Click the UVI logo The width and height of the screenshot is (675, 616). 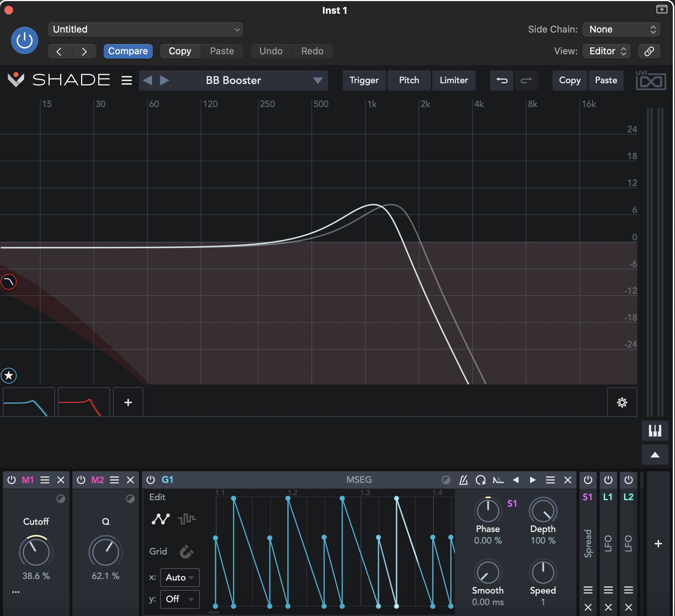(650, 80)
